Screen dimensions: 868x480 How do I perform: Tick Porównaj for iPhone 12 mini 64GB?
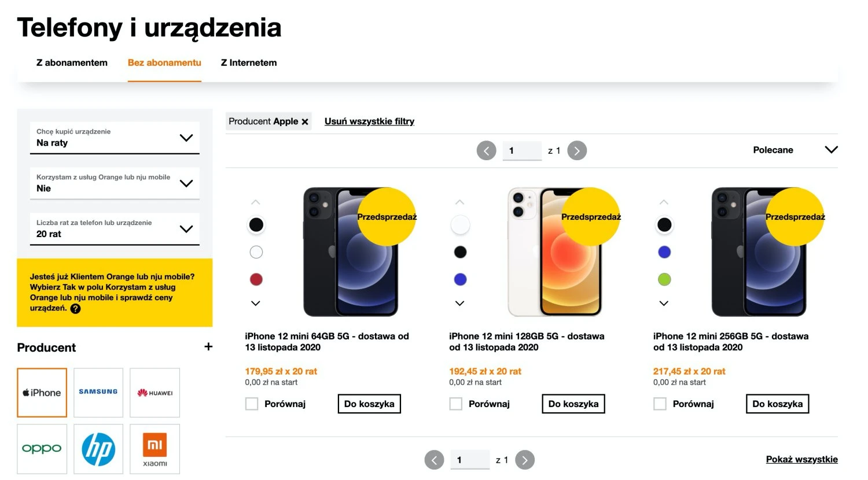click(x=252, y=404)
